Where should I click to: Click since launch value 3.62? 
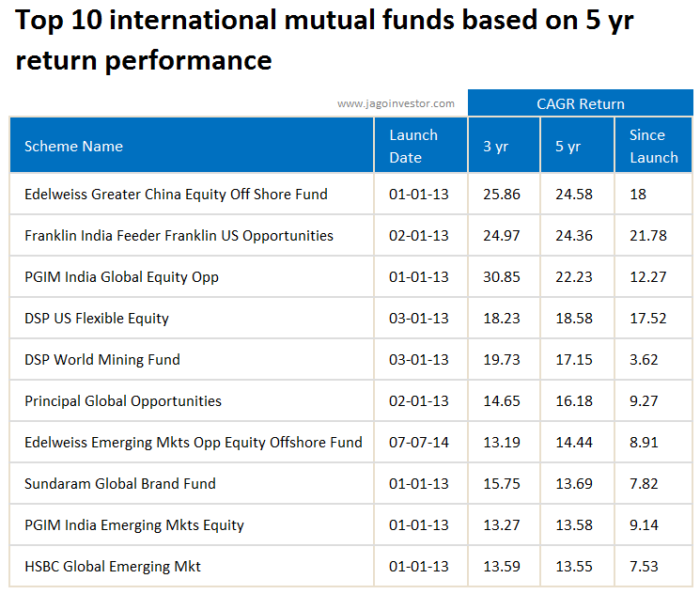pyautogui.click(x=644, y=360)
